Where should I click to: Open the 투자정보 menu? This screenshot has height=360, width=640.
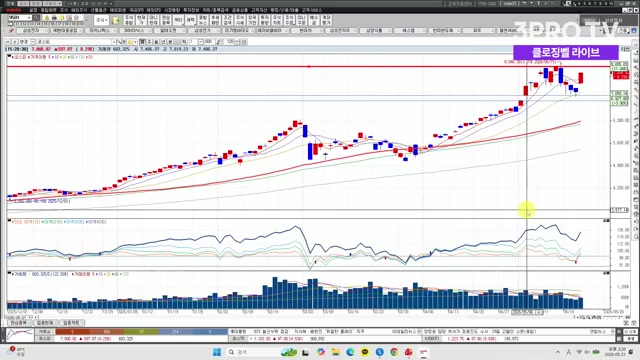pyautogui.click(x=191, y=10)
